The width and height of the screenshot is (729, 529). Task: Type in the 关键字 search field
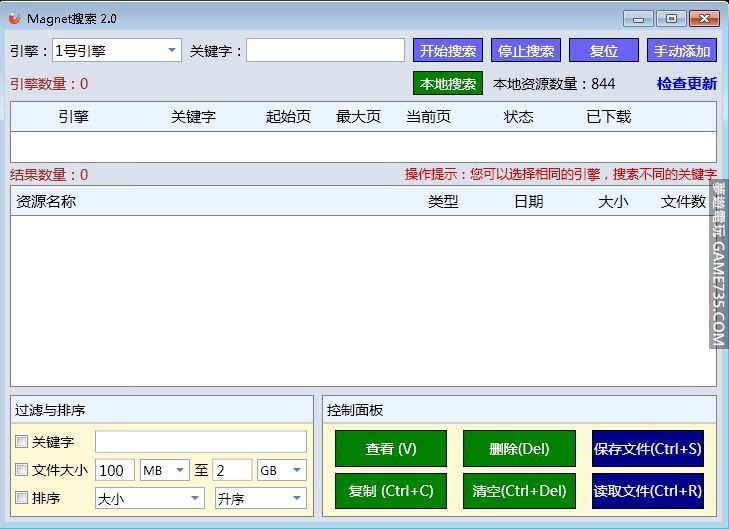325,51
